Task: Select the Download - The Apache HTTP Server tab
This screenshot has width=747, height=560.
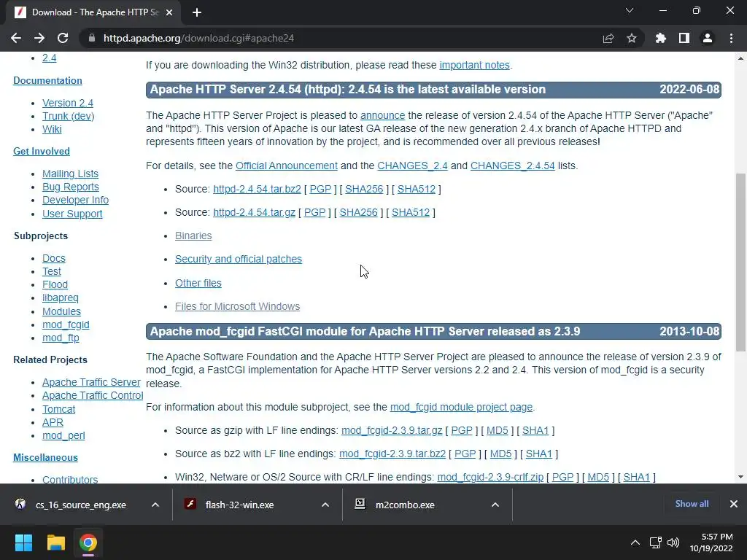Action: pos(93,12)
